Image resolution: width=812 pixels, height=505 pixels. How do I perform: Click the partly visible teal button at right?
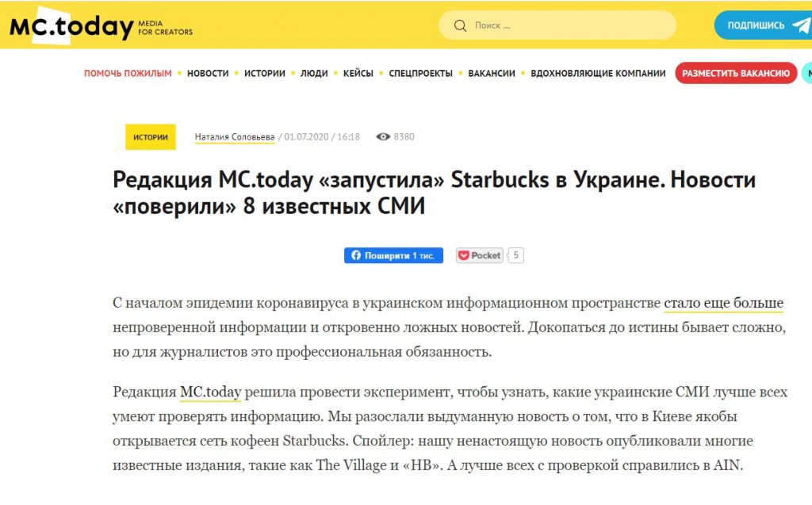pos(806,73)
